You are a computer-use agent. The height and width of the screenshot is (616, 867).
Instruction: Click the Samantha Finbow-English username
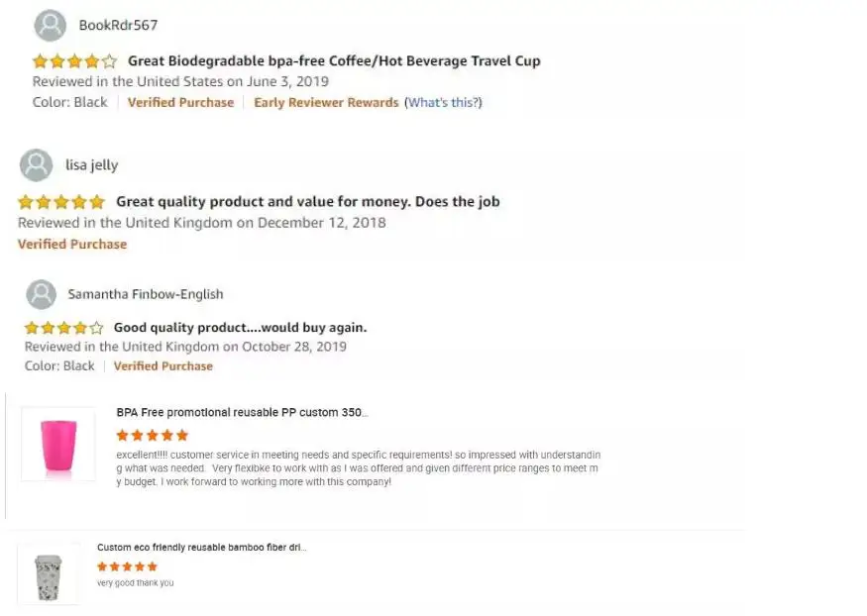(x=145, y=294)
